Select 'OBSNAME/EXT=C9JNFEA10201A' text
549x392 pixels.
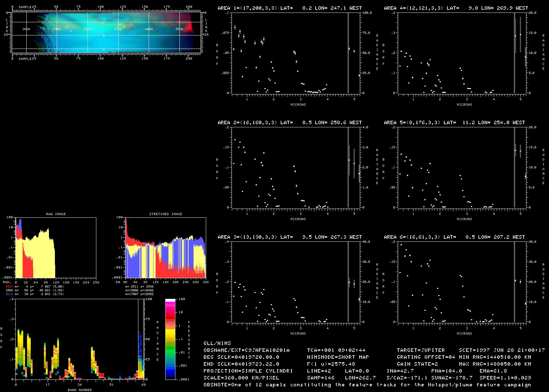click(247, 350)
